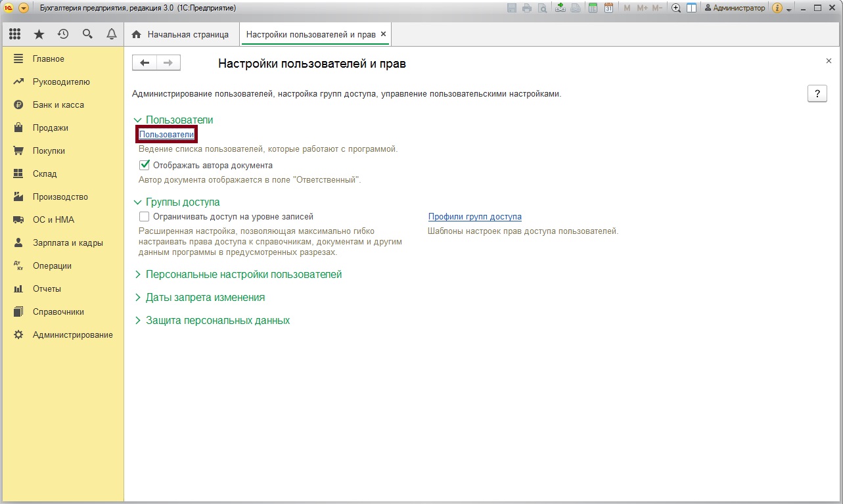
Task: Click the zoom magnifier plus icon
Action: click(676, 8)
